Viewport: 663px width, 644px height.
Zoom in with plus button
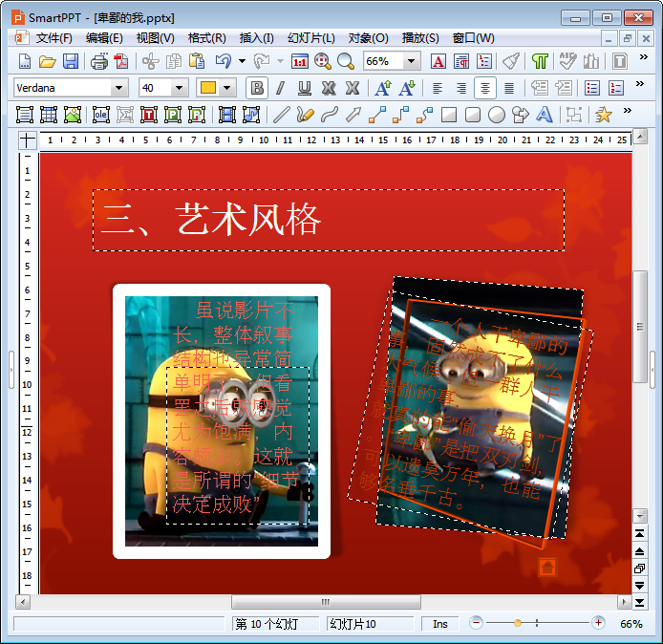pyautogui.click(x=598, y=622)
